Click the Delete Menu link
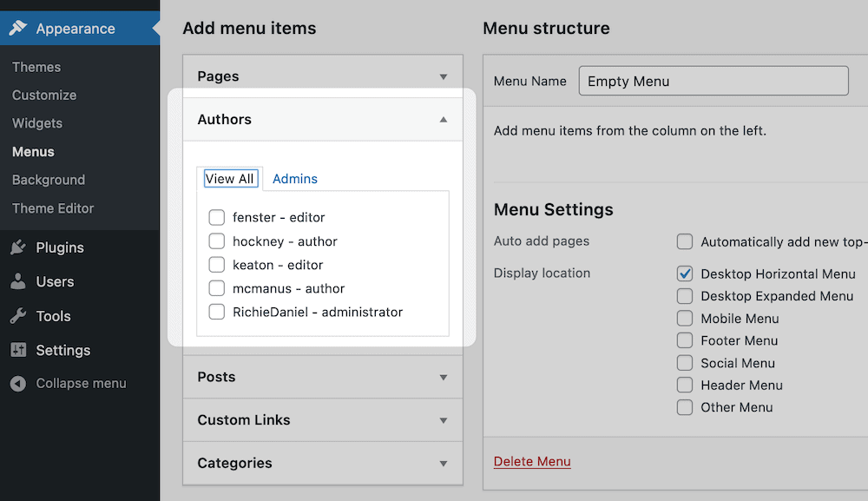Screen dimensions: 868x501 (x=531, y=461)
